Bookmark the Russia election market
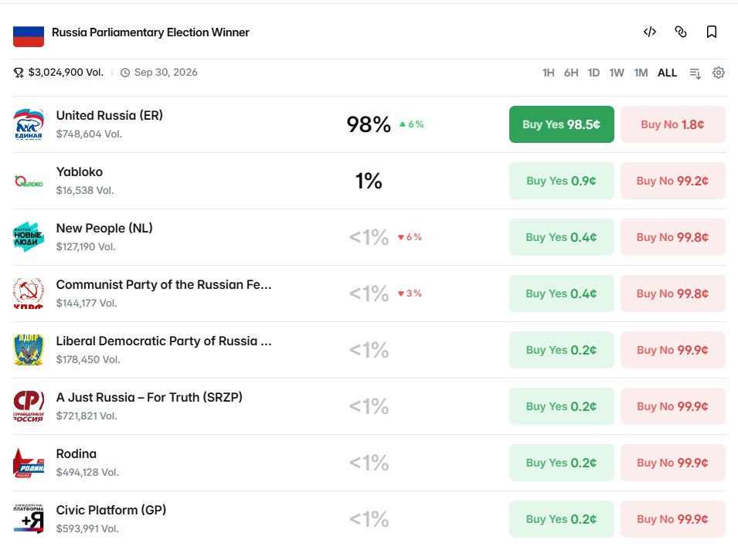 712,32
